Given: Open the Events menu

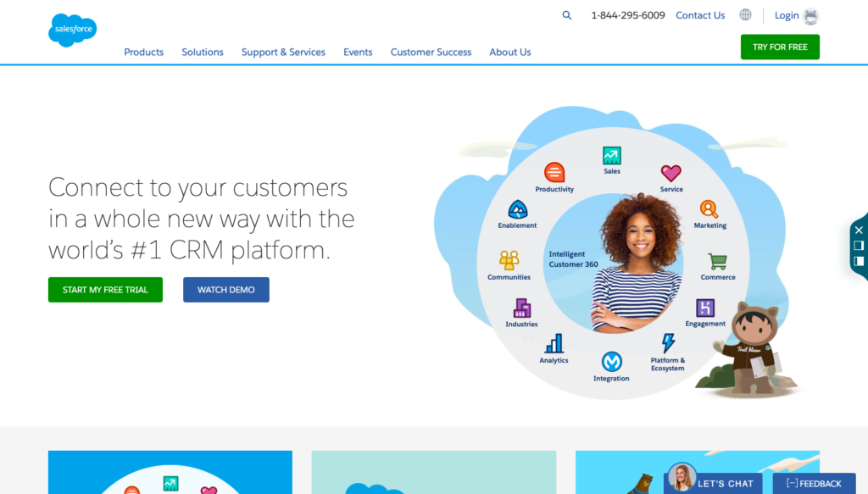Looking at the screenshot, I should tap(358, 52).
